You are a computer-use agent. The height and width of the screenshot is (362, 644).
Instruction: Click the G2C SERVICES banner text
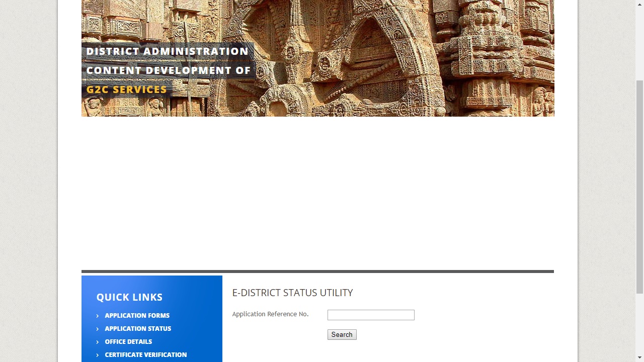(x=126, y=89)
